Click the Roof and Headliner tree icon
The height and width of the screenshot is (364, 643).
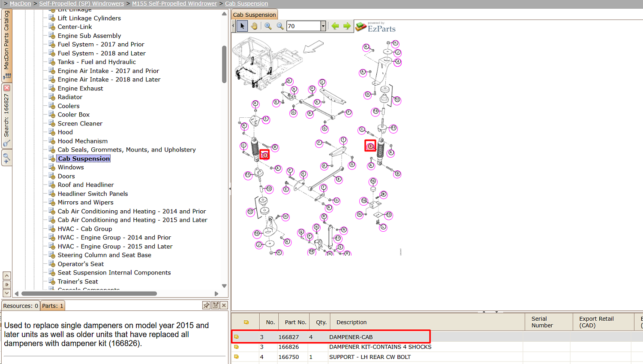pyautogui.click(x=52, y=185)
